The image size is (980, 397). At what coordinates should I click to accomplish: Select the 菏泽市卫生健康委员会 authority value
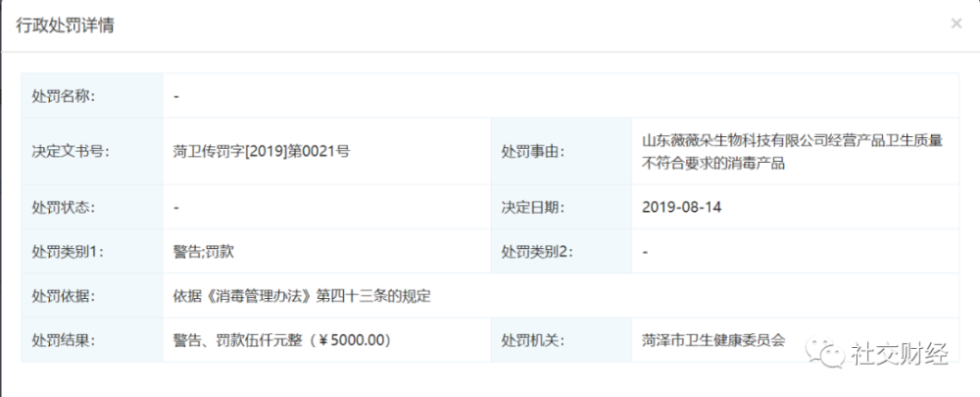point(714,340)
